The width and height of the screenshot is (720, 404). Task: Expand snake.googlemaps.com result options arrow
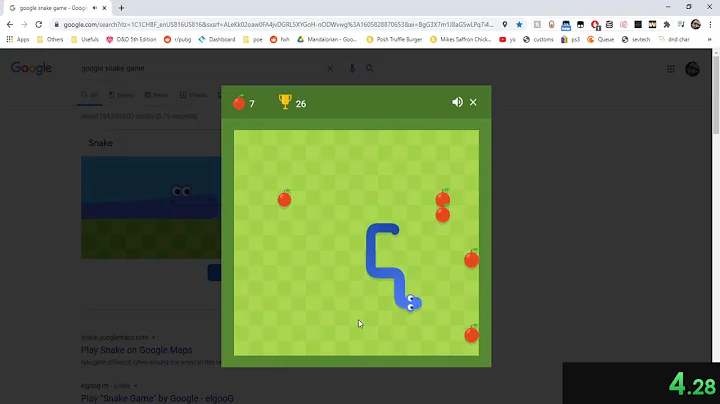coord(153,337)
